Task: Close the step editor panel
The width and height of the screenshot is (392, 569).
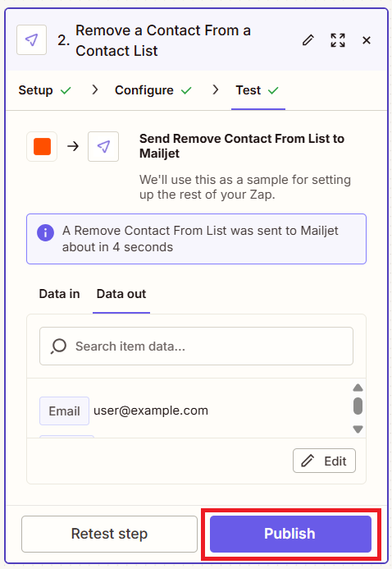Action: [367, 40]
